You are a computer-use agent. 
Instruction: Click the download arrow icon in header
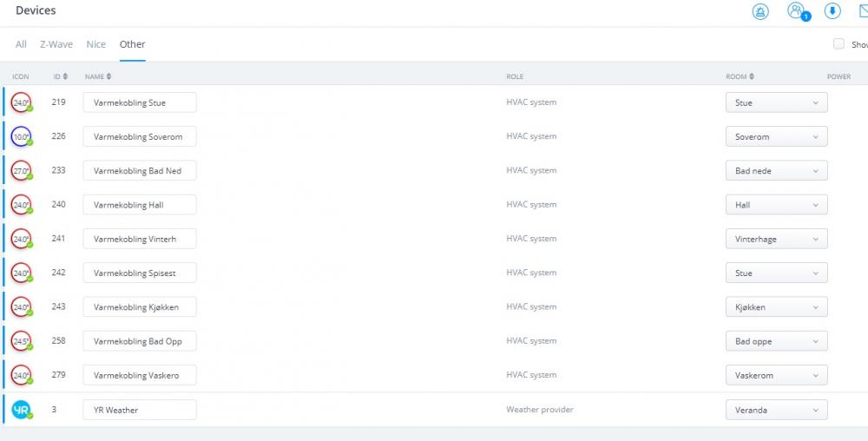pos(832,11)
